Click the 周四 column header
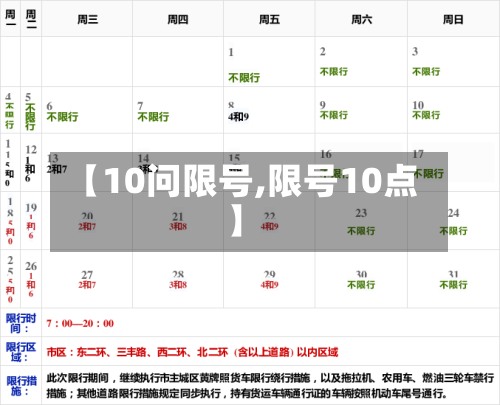Image resolution: width=500 pixels, height=405 pixels. (x=178, y=19)
